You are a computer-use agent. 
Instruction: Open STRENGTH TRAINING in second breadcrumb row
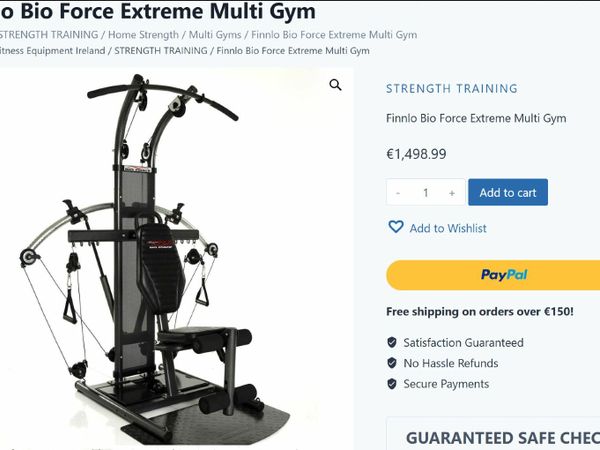pyautogui.click(x=161, y=51)
